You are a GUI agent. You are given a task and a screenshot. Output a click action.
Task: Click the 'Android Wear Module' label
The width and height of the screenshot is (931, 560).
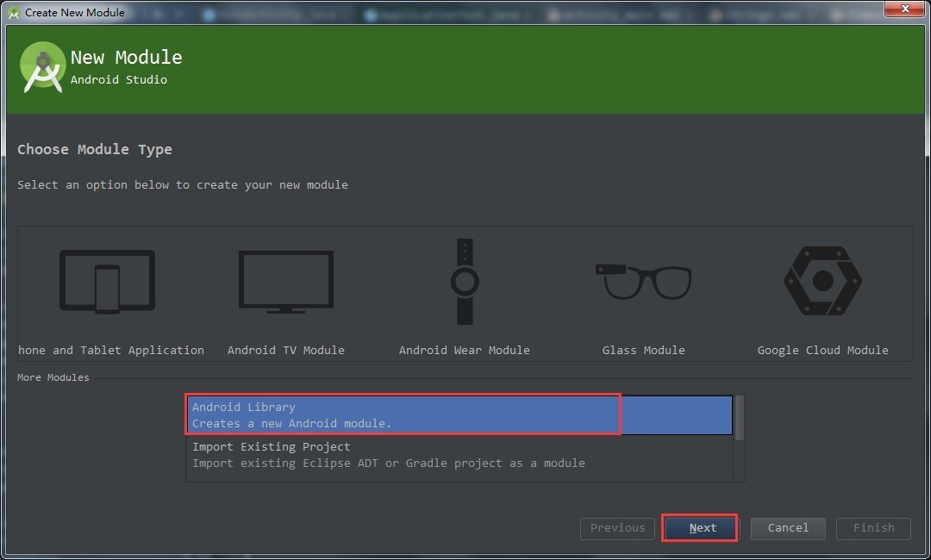coord(465,350)
